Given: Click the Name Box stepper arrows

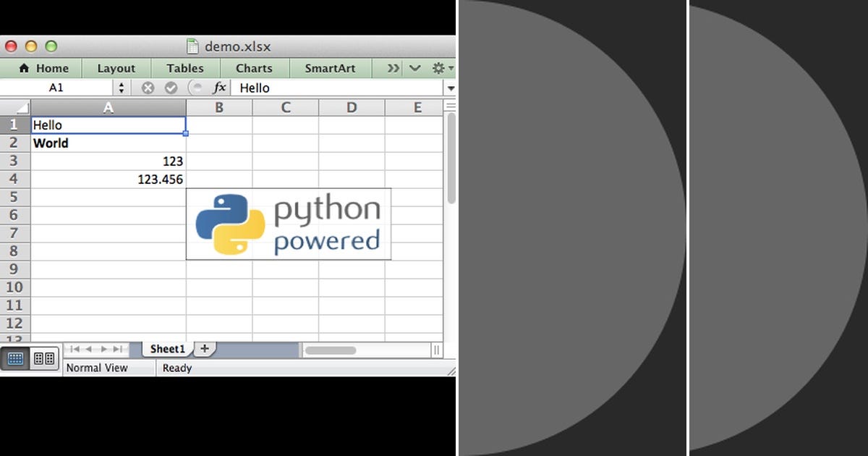Looking at the screenshot, I should coord(120,87).
